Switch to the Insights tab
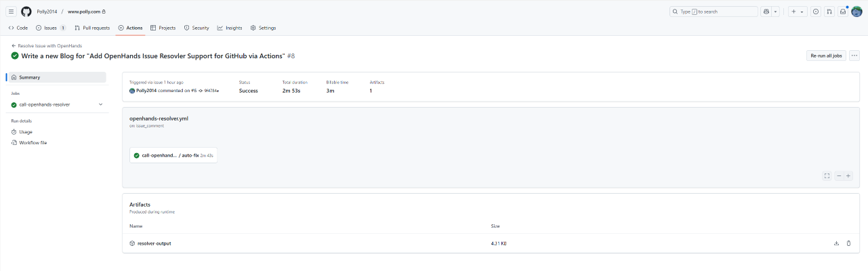 [230, 28]
